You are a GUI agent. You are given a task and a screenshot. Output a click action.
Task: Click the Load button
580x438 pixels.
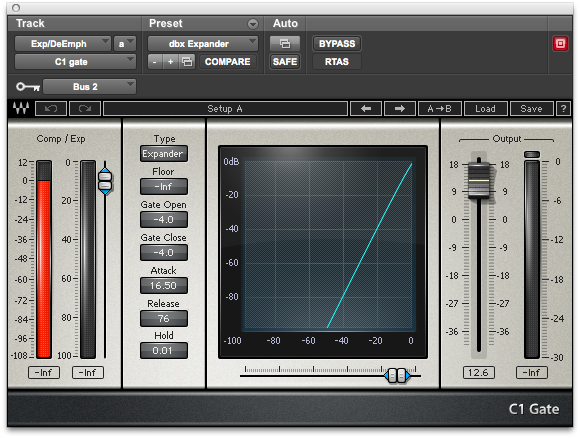pyautogui.click(x=485, y=109)
